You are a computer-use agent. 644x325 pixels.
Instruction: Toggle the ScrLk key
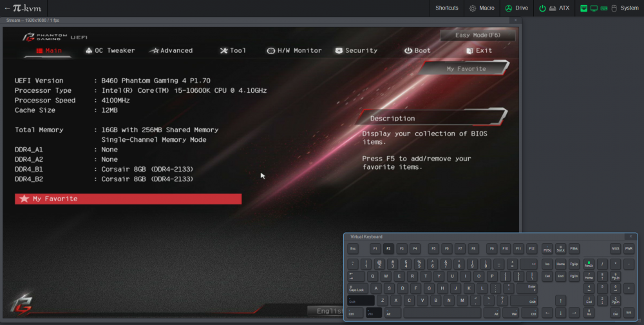(x=561, y=248)
